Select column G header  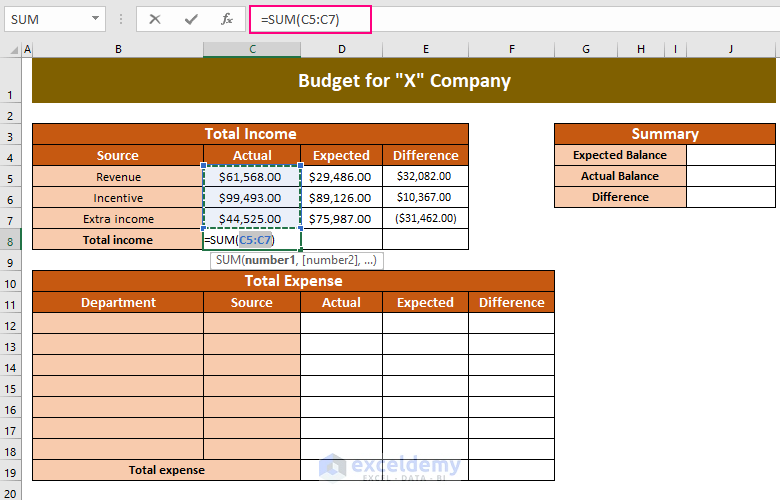586,49
